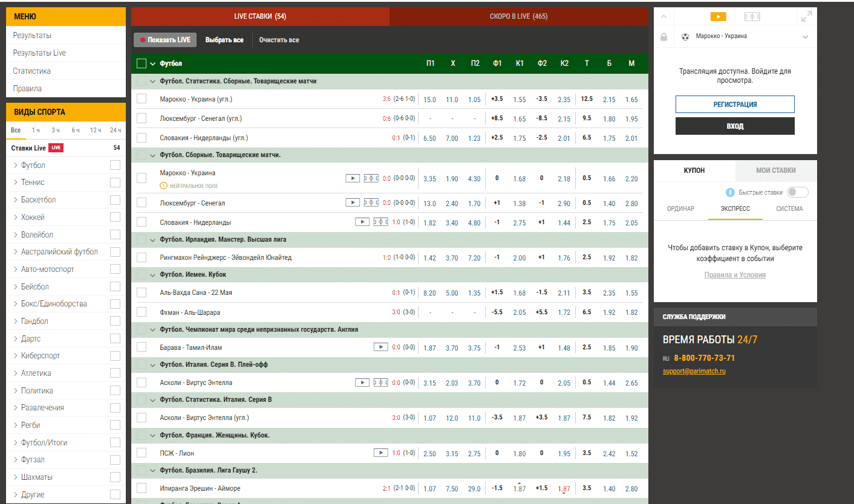Click the П1 odds 3.35 for Марокко - Украина
The height and width of the screenshot is (504, 854).
[429, 179]
